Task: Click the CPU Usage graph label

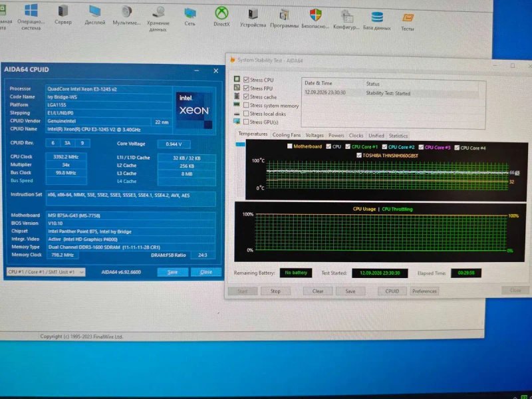Action: (x=364, y=209)
